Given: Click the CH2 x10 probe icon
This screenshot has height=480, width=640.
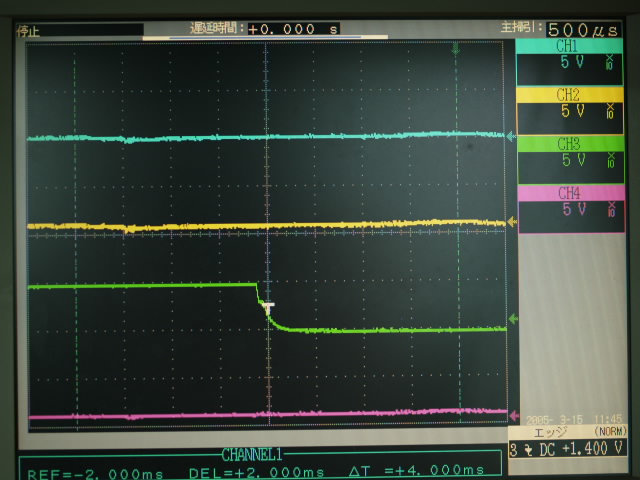Looking at the screenshot, I should (610, 112).
